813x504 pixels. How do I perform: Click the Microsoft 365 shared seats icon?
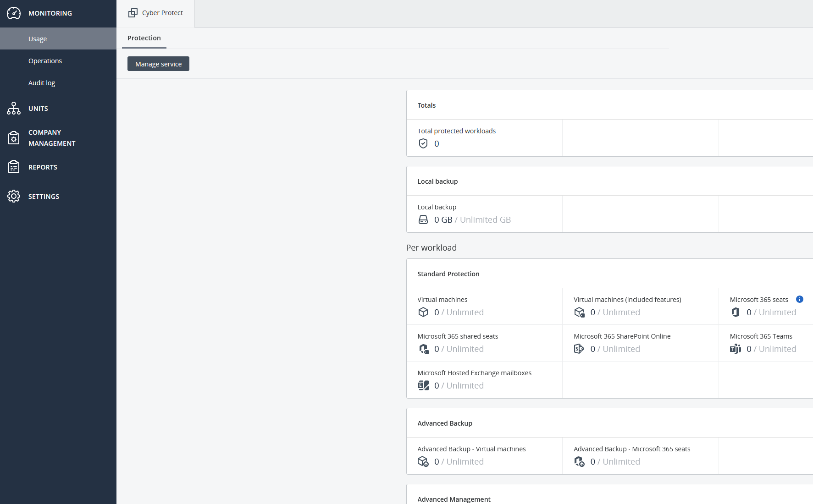(x=424, y=349)
